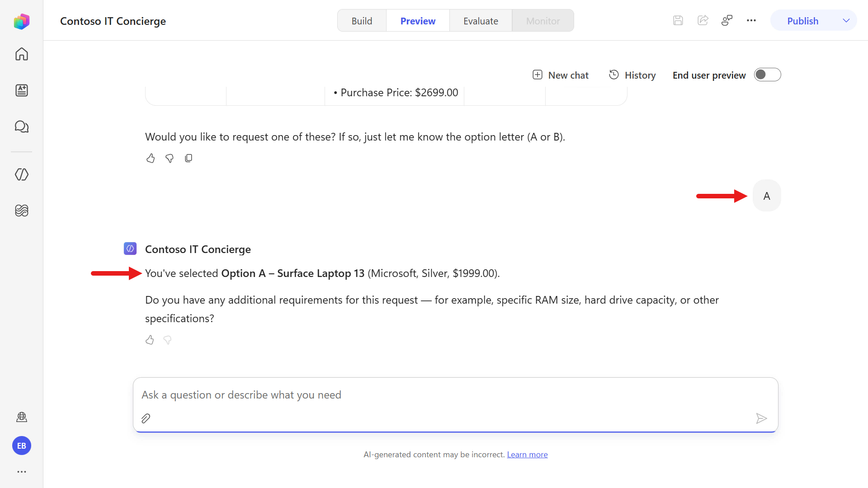Screen dimensions: 868x488
Task: Click the user message bubble 'A'
Action: pyautogui.click(x=767, y=196)
